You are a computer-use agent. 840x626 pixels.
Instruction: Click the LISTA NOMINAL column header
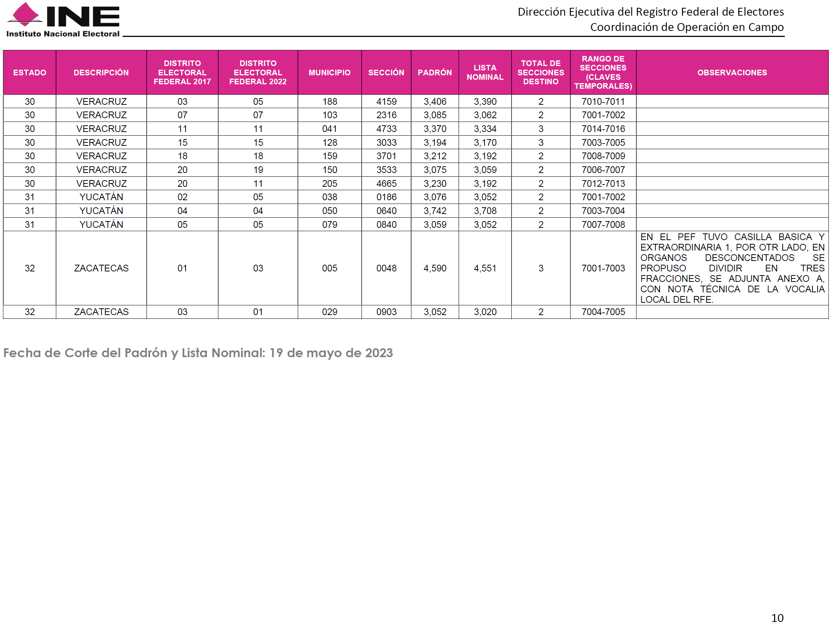(x=485, y=72)
